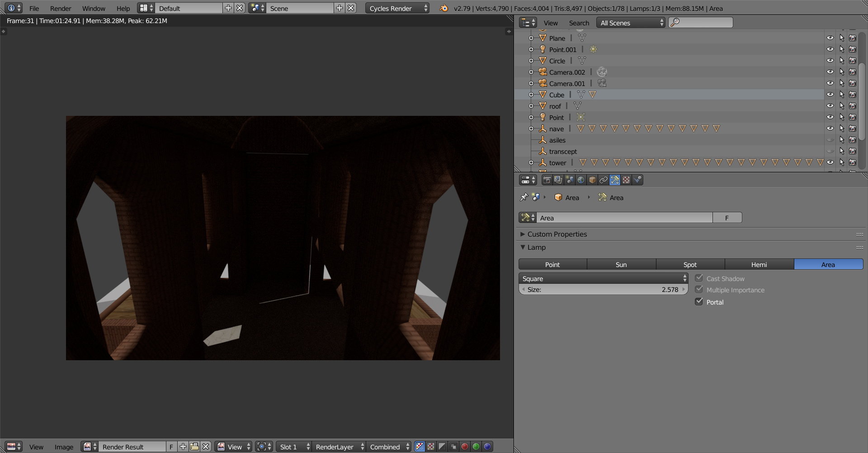Open the File menu
Image resolution: width=868 pixels, height=453 pixels.
pos(34,8)
